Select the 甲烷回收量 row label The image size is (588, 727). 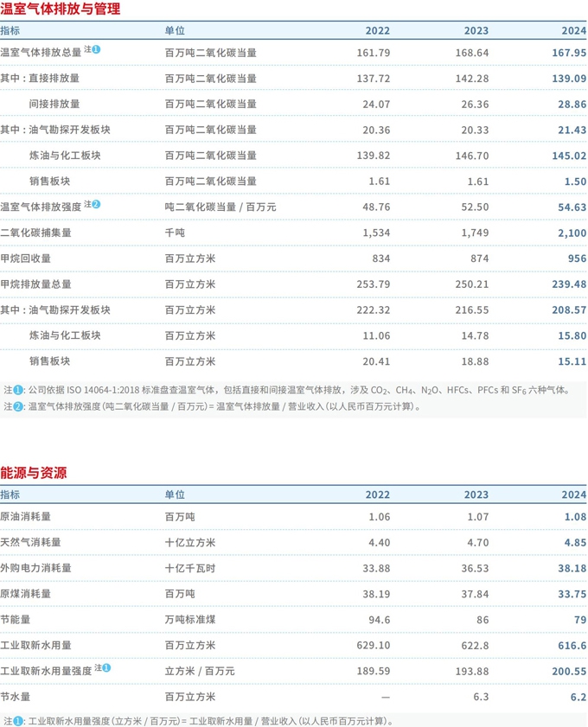[x=26, y=258]
